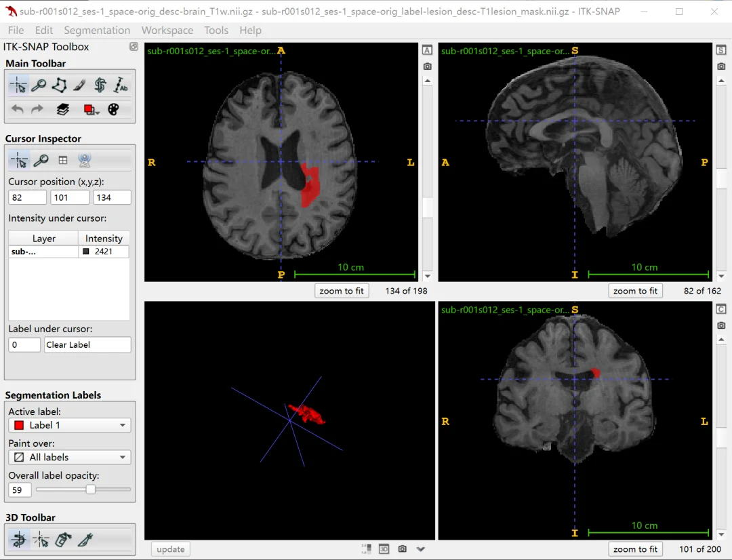Take a snapshot of the coronal view
This screenshot has height=560, width=732.
[721, 325]
